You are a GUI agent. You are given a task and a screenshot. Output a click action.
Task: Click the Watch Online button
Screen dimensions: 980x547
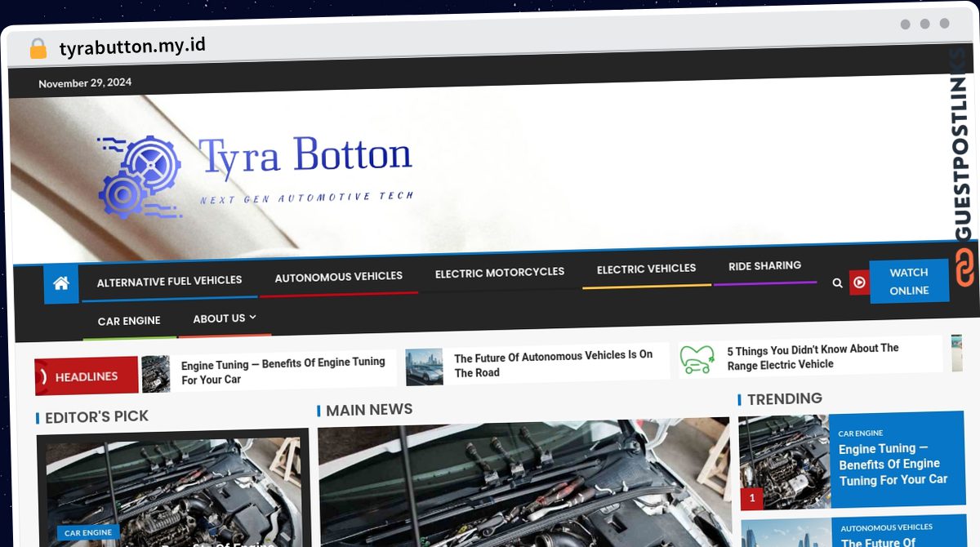click(909, 282)
